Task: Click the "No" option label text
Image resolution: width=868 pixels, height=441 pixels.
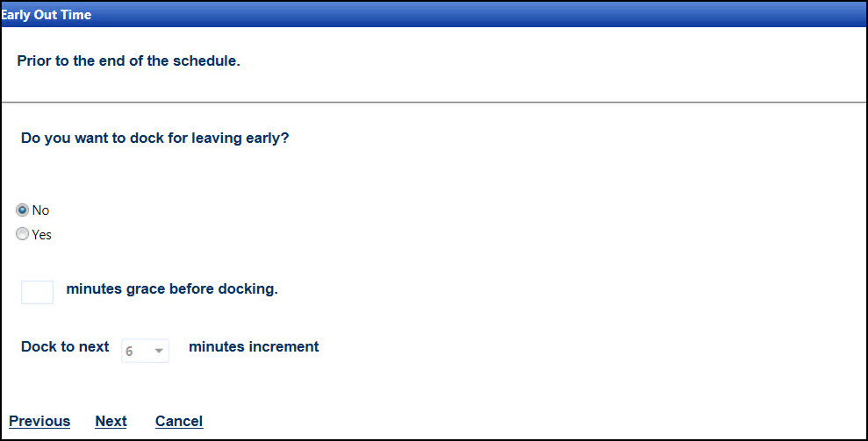Action: tap(40, 210)
